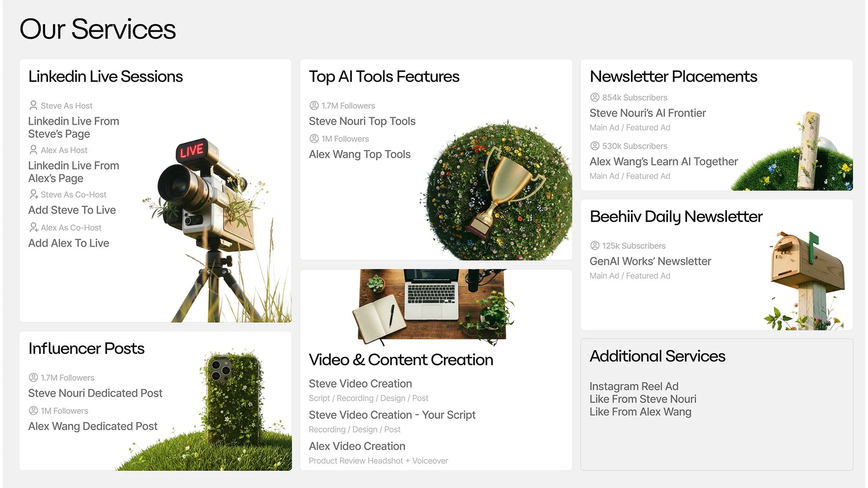Click the "Additional Services" heading
The height and width of the screenshot is (488, 868).
coord(657,356)
